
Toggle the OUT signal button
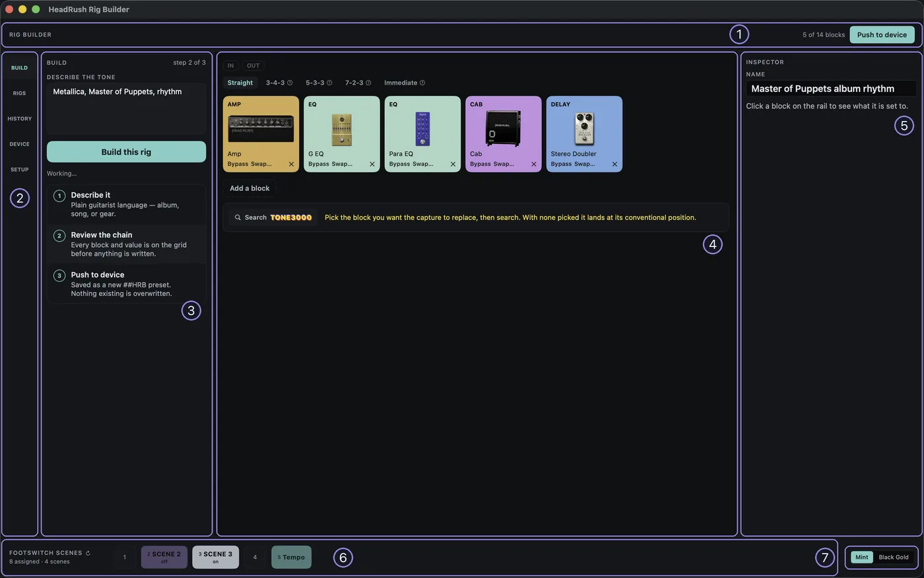tap(253, 65)
